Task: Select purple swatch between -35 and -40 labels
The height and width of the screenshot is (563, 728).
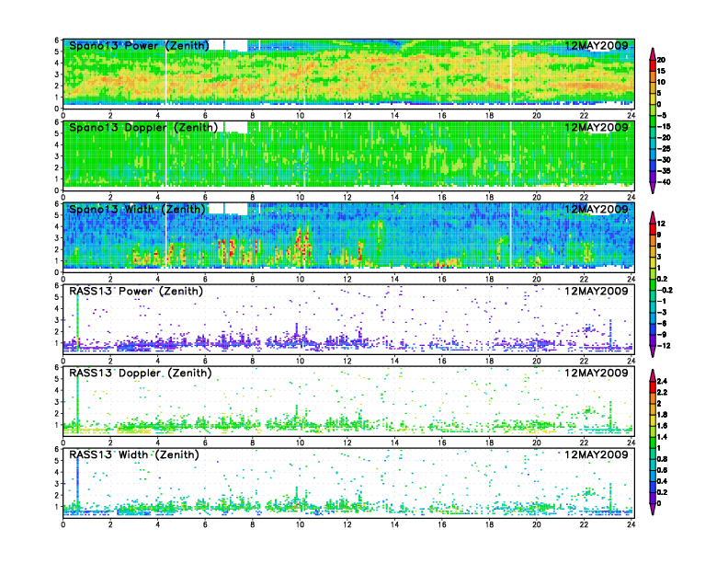Action: 653,177
